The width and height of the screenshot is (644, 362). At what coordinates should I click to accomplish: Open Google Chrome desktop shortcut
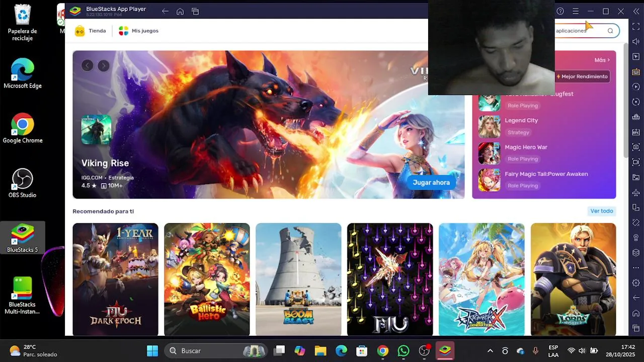[23, 129]
